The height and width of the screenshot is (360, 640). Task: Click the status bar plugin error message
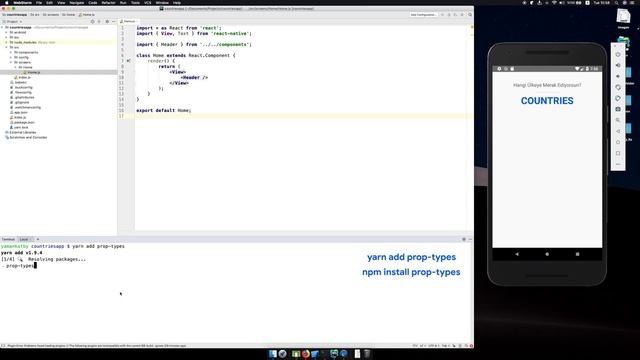[x=96, y=346]
